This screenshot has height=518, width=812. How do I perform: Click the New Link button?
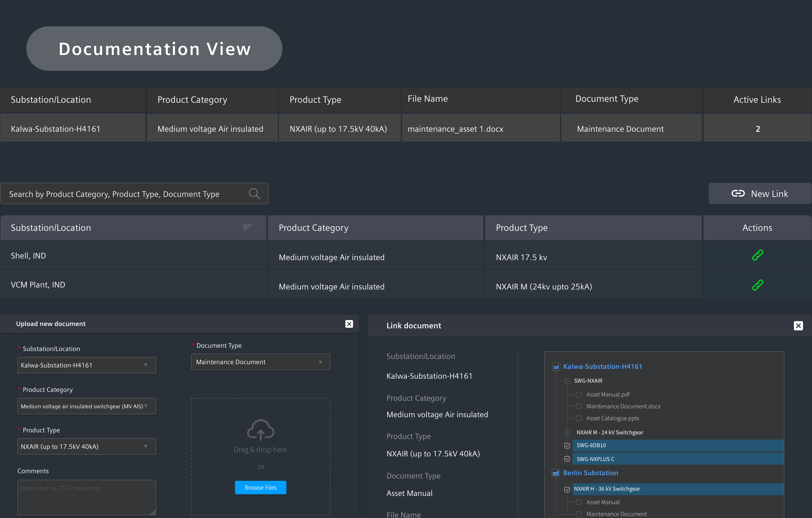click(759, 194)
